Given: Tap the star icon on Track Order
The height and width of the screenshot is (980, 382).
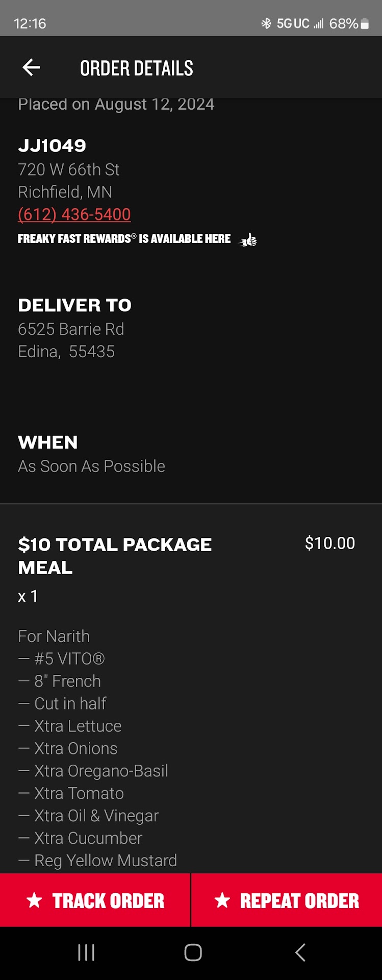Looking at the screenshot, I should [x=34, y=900].
